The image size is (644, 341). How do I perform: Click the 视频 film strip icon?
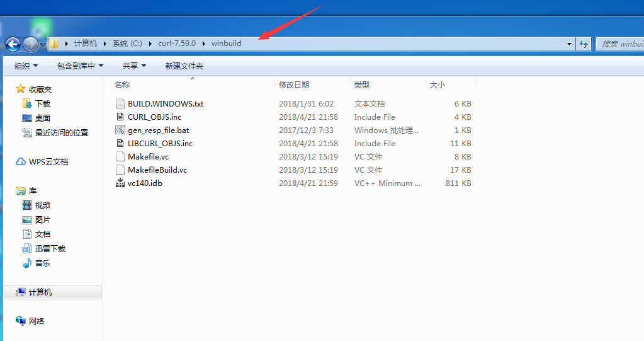(x=26, y=205)
